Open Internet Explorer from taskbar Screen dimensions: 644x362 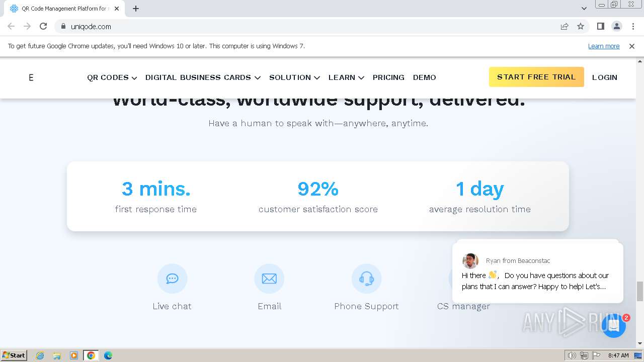point(40,355)
